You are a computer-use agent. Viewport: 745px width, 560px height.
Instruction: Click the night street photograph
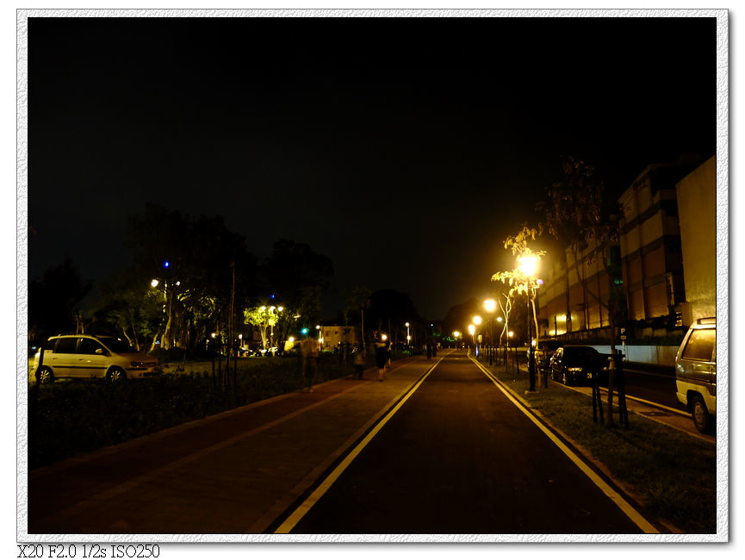point(372,275)
